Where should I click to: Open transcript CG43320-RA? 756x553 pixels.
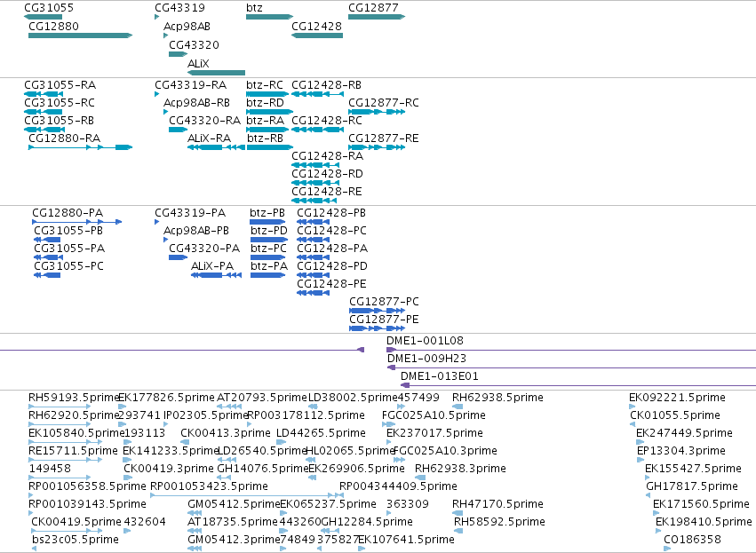pyautogui.click(x=205, y=121)
